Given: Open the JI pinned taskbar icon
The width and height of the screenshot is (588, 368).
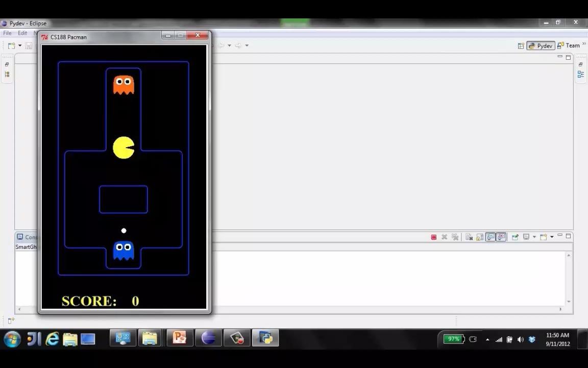Looking at the screenshot, I should coord(34,339).
